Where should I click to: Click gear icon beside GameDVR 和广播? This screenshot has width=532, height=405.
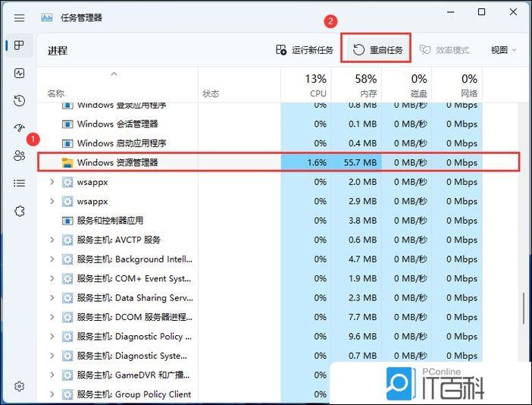pyautogui.click(x=67, y=375)
